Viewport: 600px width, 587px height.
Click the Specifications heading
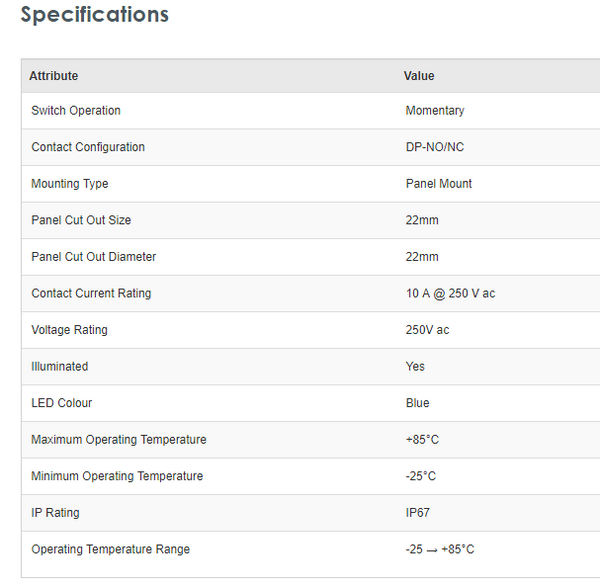point(95,15)
